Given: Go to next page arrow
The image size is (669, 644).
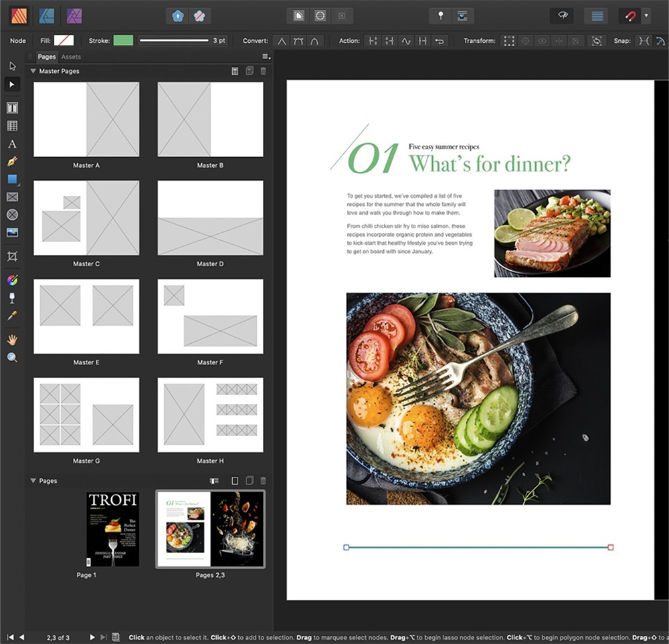Looking at the screenshot, I should [92, 637].
